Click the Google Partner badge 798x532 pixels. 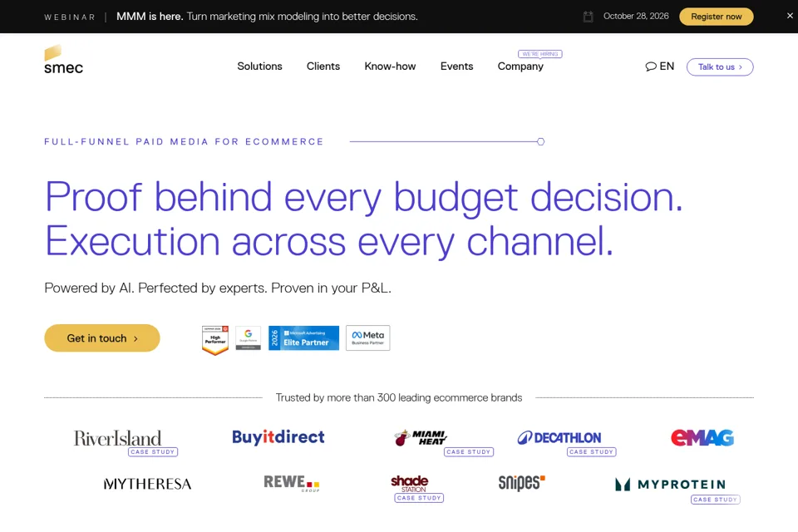pos(249,338)
